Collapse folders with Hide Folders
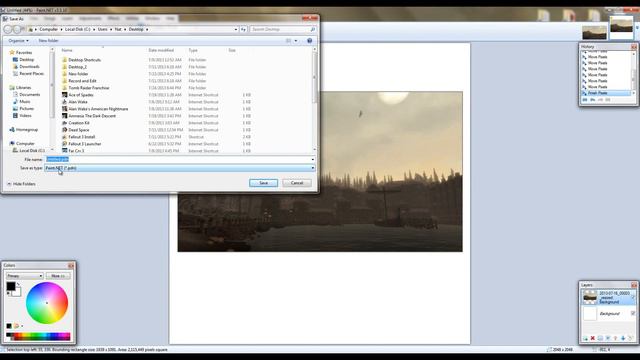The image size is (640, 360). coord(21,184)
